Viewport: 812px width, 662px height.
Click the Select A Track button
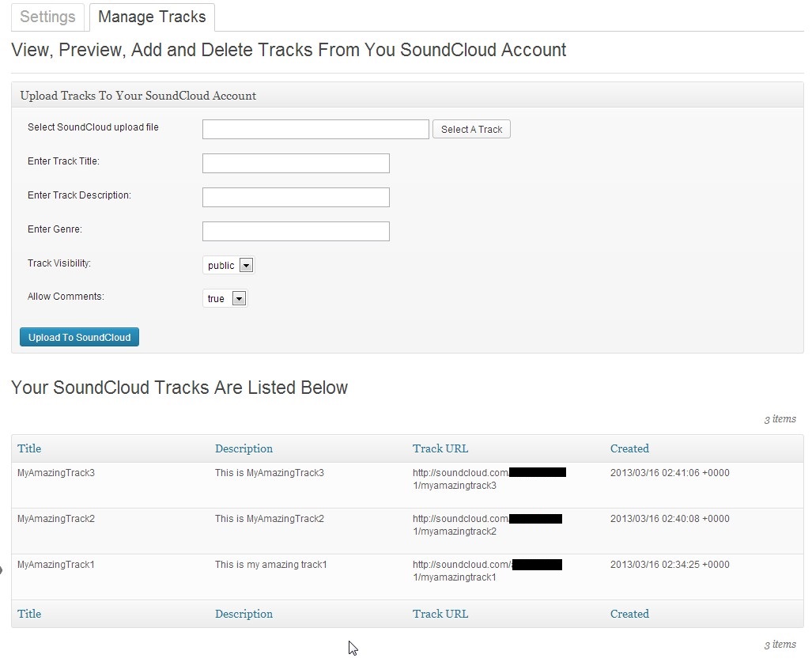pos(471,130)
